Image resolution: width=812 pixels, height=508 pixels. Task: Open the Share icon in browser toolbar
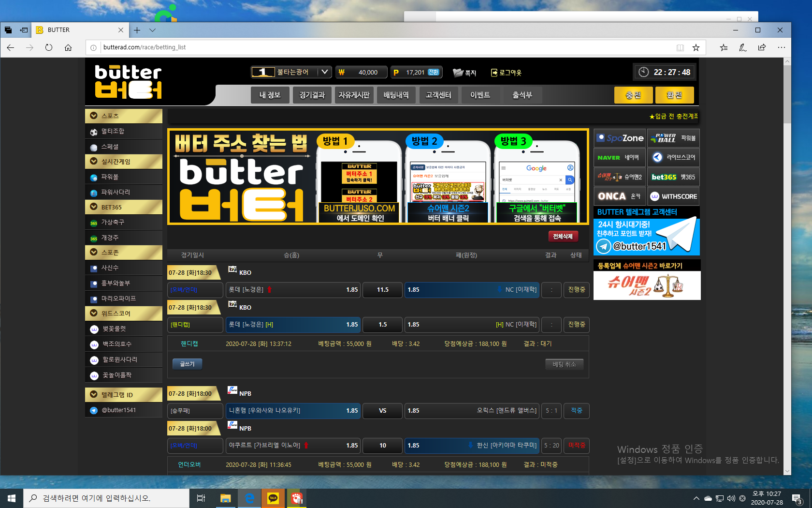[x=762, y=47]
